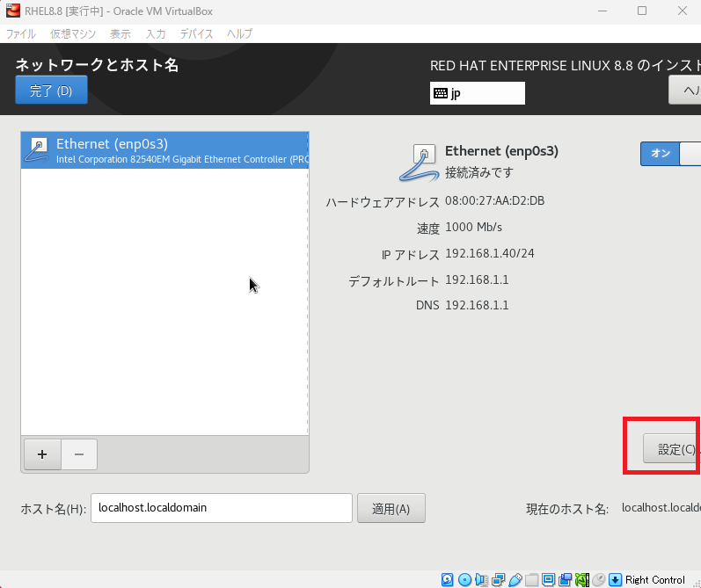Image resolution: width=701 pixels, height=588 pixels.
Task: Click the Right Control host key label
Action: pyautogui.click(x=654, y=580)
